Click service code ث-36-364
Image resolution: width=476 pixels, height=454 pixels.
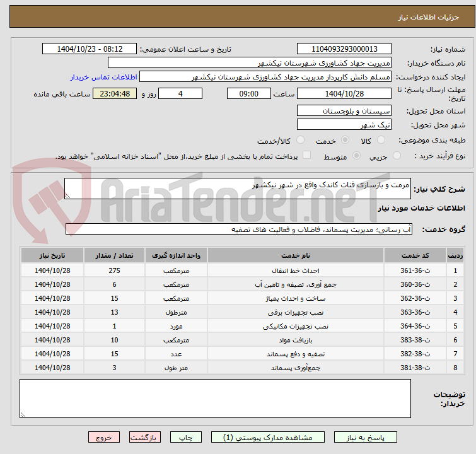point(415,326)
